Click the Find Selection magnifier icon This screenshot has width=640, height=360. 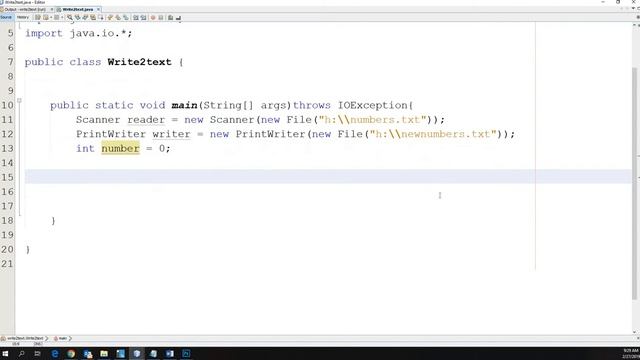70,18
